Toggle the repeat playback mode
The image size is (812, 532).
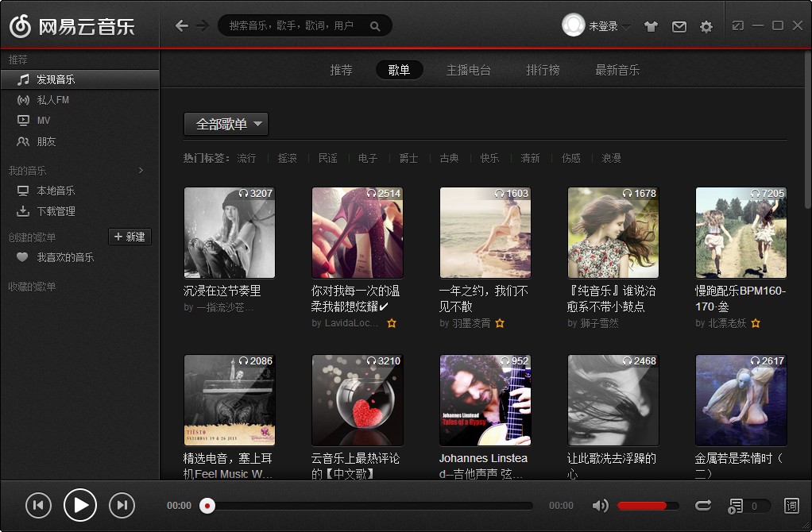click(x=705, y=505)
